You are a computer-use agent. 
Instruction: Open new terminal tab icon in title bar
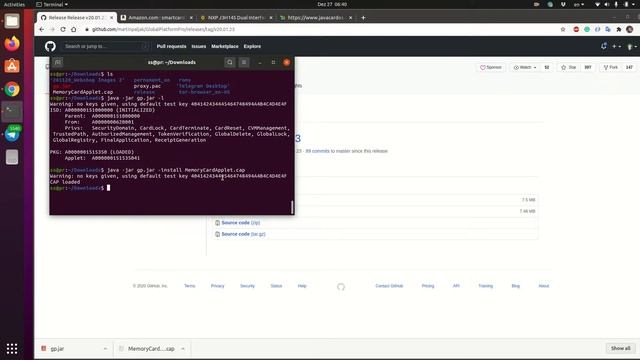click(x=58, y=62)
